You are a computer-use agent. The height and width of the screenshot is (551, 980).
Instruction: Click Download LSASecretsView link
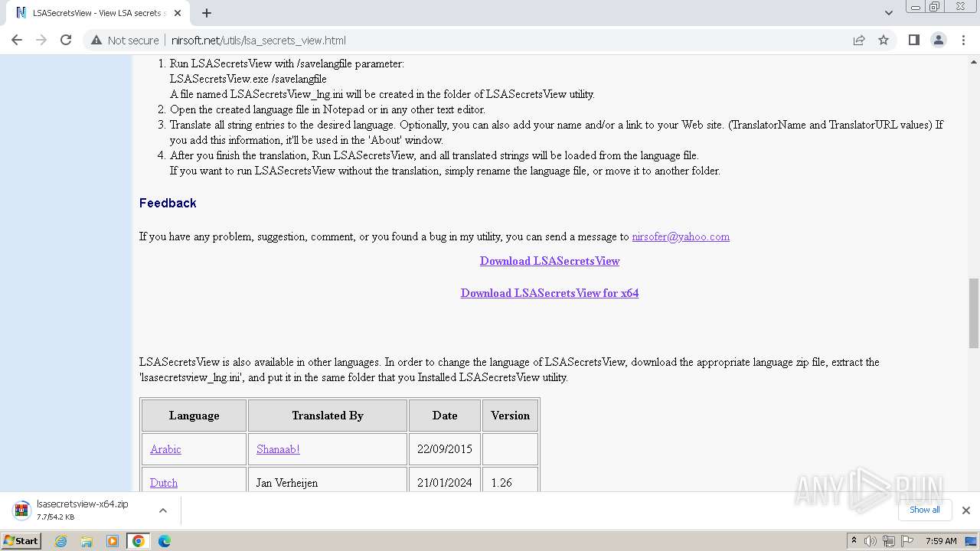click(x=550, y=261)
